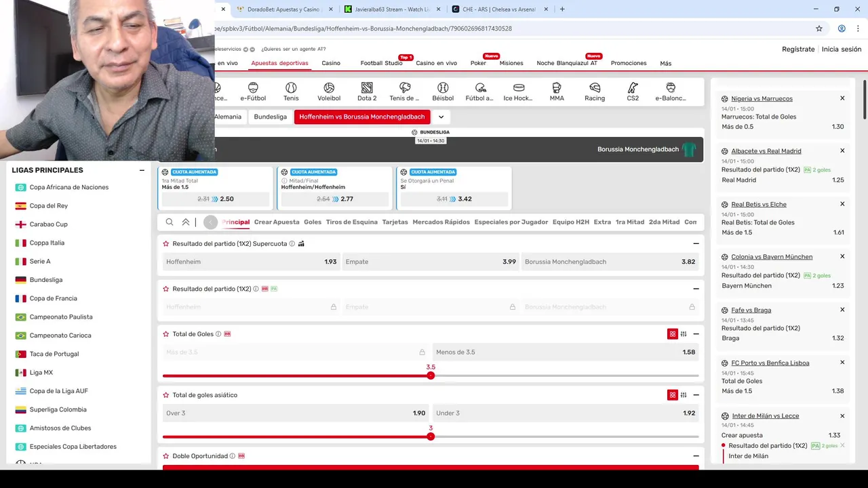Remove Nigeria vs Marruecos bet with X

pyautogui.click(x=842, y=98)
